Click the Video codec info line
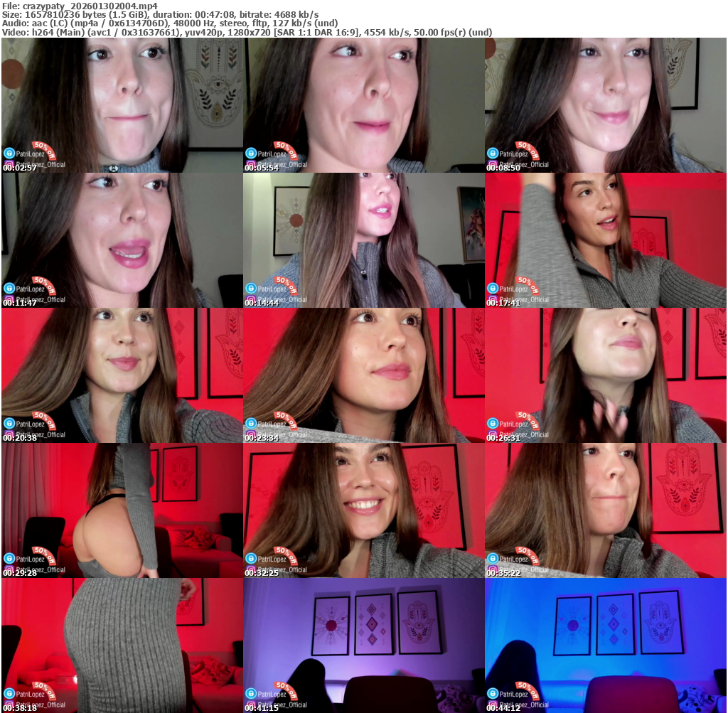 [x=246, y=33]
